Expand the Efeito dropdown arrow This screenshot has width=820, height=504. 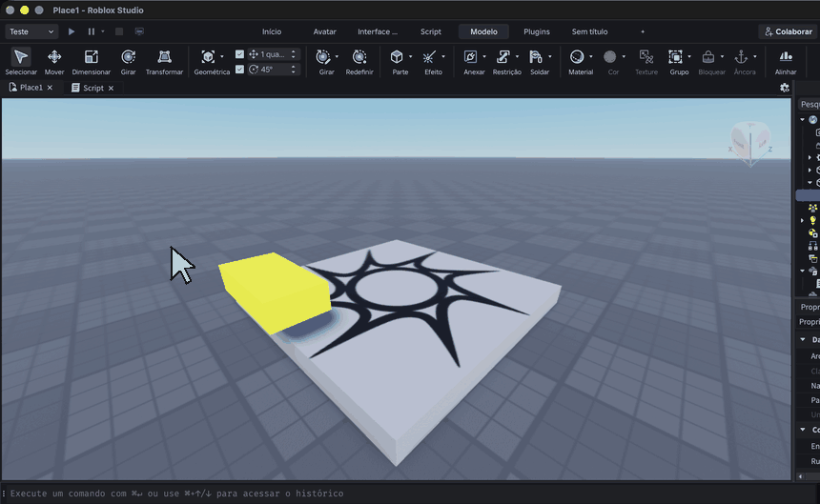[443, 56]
